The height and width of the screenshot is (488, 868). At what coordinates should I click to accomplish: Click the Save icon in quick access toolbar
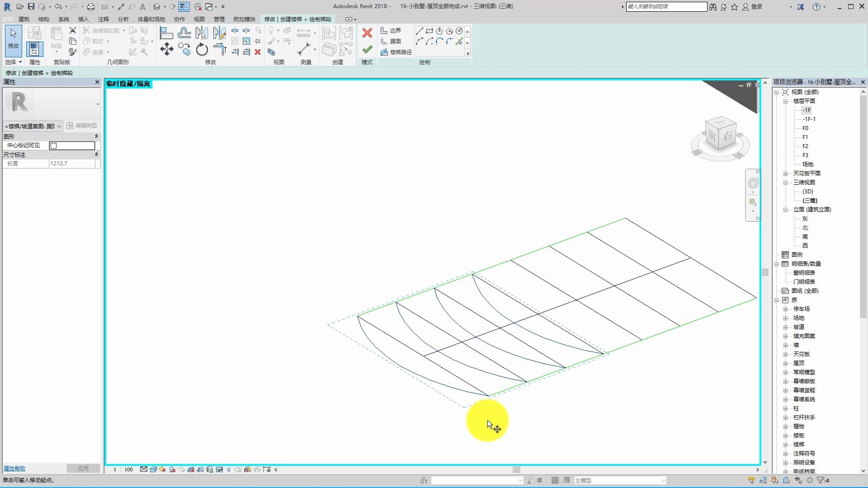(31, 6)
